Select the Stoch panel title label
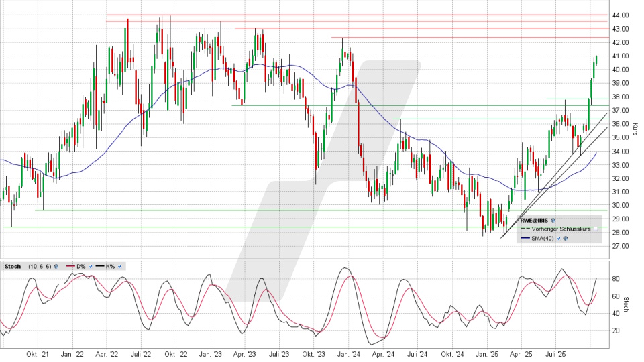The height and width of the screenshot is (362, 644). [13, 266]
